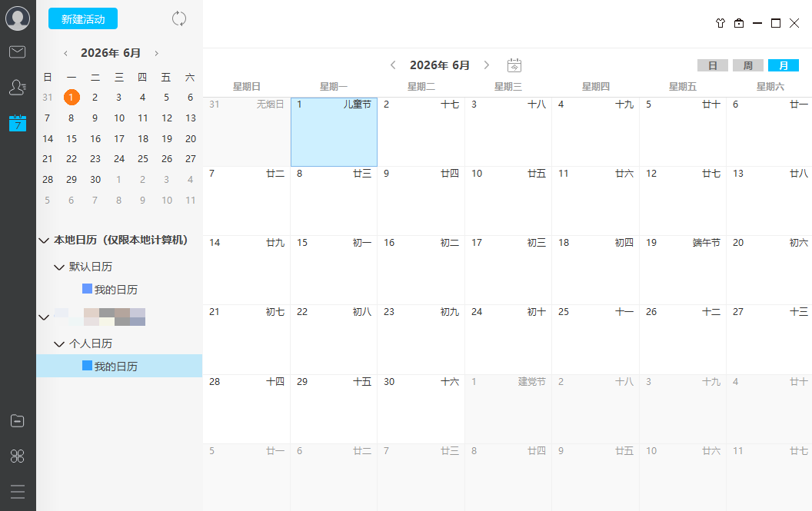
Task: Select June 24 初十 cell
Action: (508, 340)
